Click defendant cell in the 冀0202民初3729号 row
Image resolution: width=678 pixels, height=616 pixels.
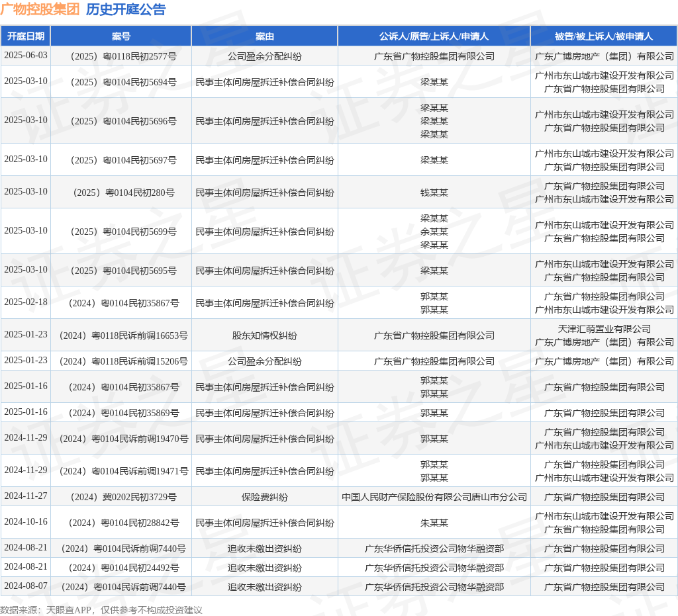pos(604,497)
